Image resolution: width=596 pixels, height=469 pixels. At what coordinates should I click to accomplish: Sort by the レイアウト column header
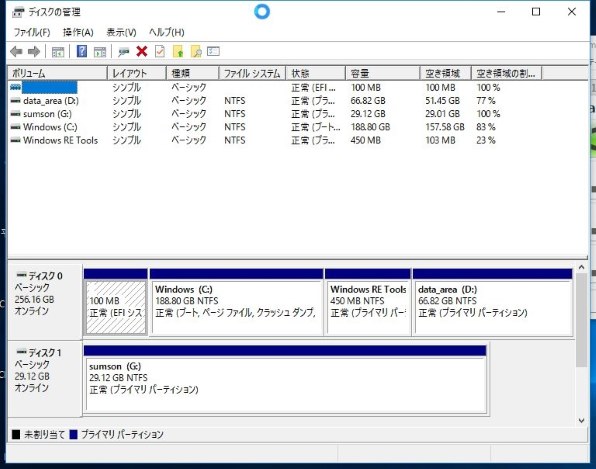pos(137,73)
